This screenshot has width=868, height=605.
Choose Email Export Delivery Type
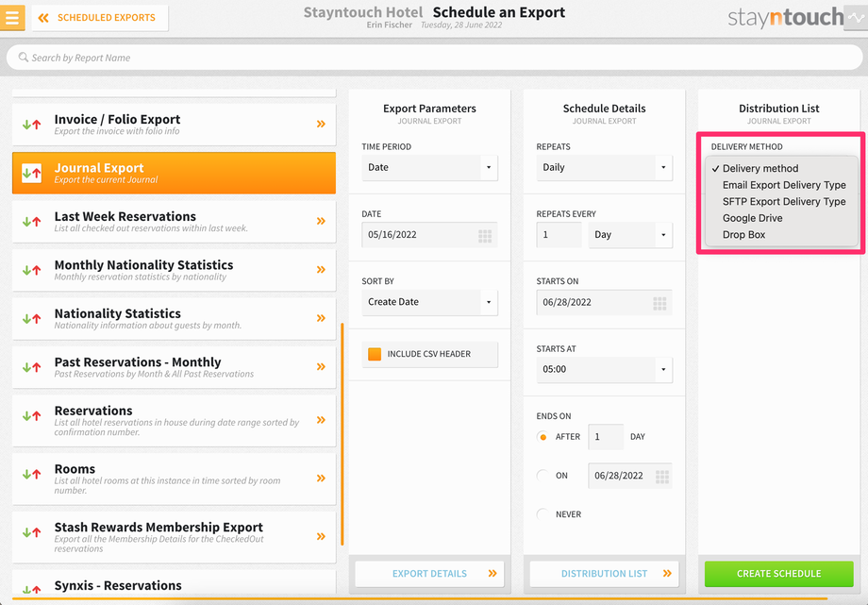coord(781,185)
